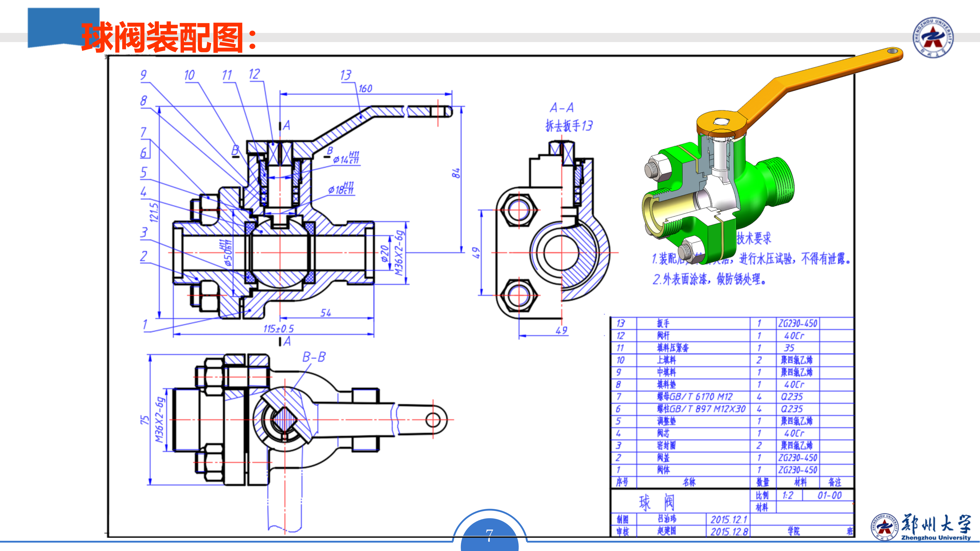This screenshot has height=551, width=980.
Task: Click the Zhengzhou University logo at bottom-right
Action: (x=921, y=527)
